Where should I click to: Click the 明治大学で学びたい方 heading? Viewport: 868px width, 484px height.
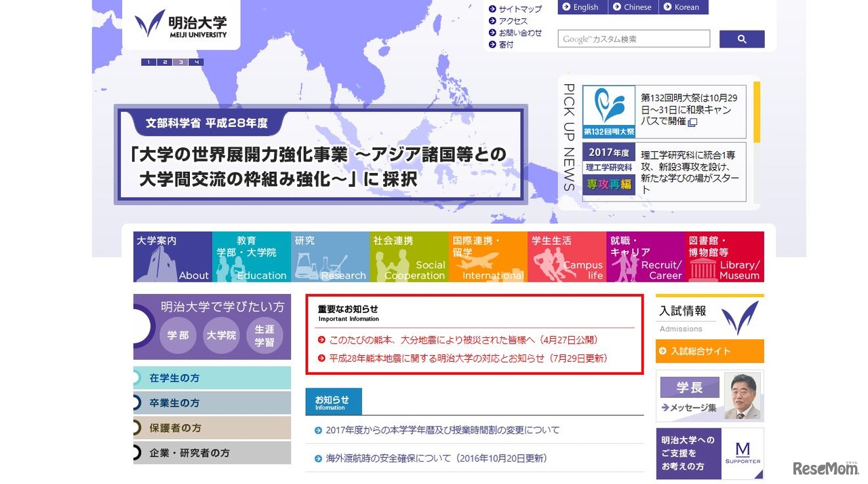222,307
